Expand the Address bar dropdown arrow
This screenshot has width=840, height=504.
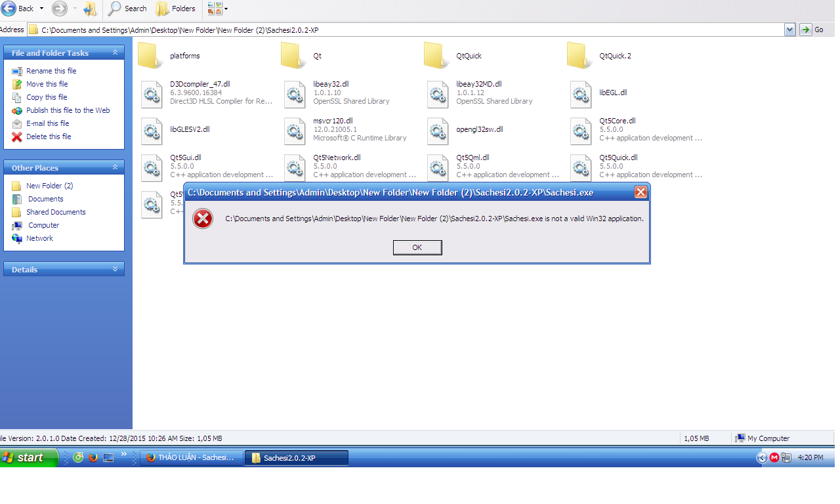[789, 30]
